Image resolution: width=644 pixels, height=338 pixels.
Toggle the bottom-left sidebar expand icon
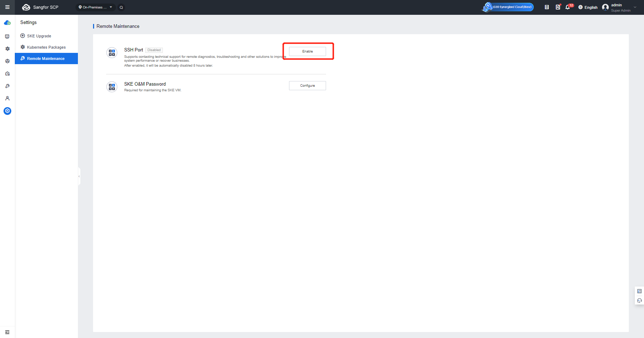[x=7, y=332]
